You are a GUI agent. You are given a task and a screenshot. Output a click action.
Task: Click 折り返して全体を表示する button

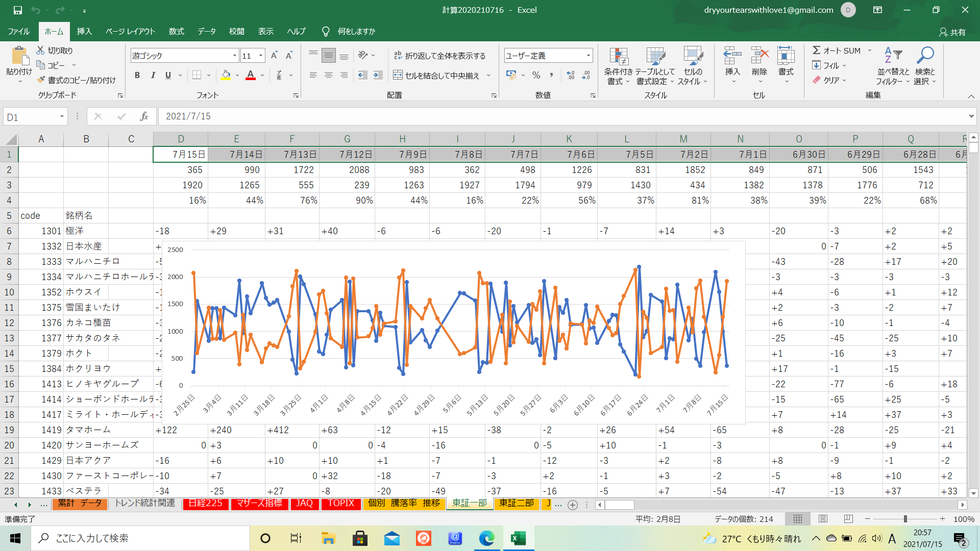[439, 56]
